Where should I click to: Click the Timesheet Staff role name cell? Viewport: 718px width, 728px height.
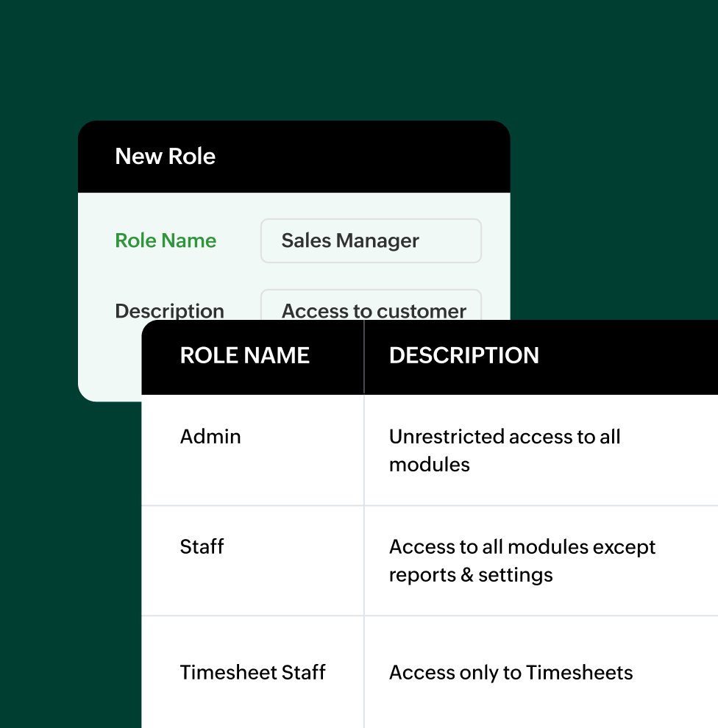click(x=252, y=671)
